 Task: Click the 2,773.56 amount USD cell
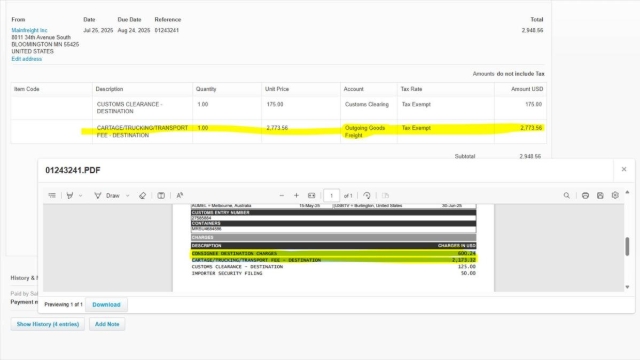pos(531,128)
